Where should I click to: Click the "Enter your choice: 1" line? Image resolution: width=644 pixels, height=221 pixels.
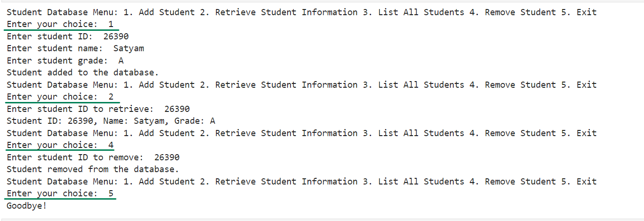point(60,24)
